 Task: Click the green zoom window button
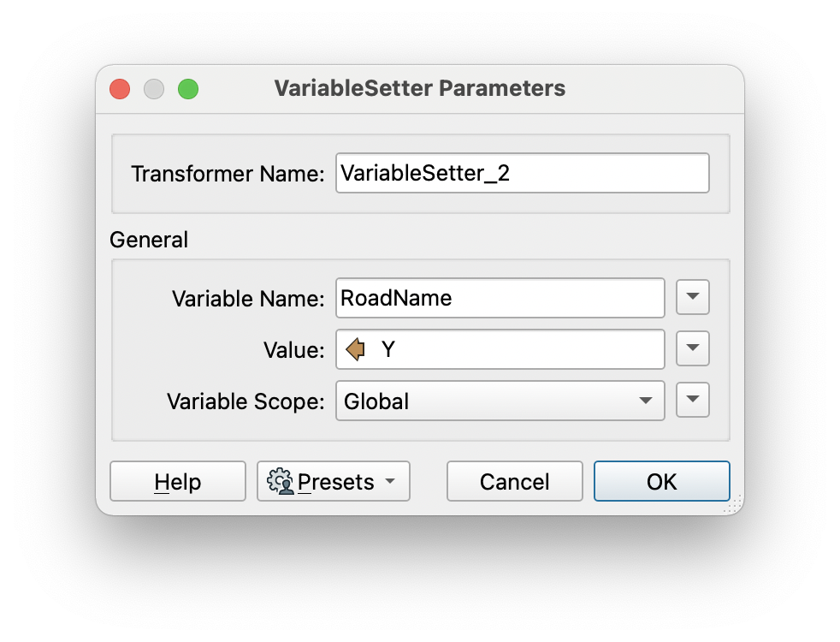tap(188, 89)
